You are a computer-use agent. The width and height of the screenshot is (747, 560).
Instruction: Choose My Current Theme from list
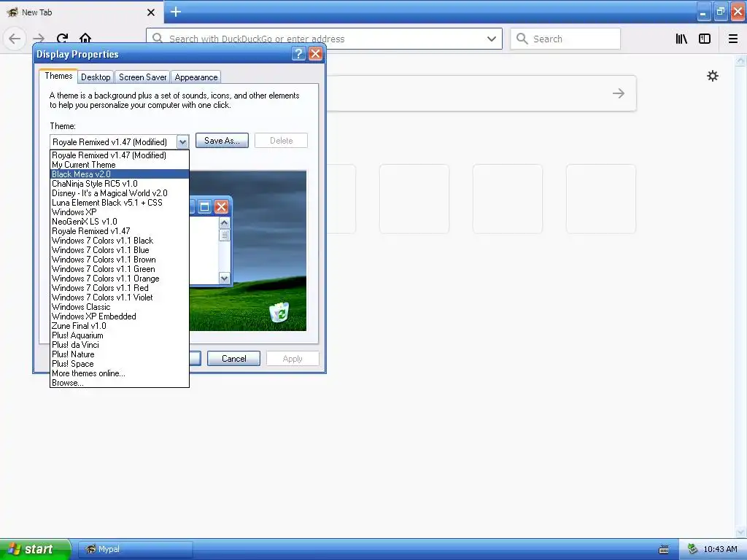pyautogui.click(x=120, y=165)
